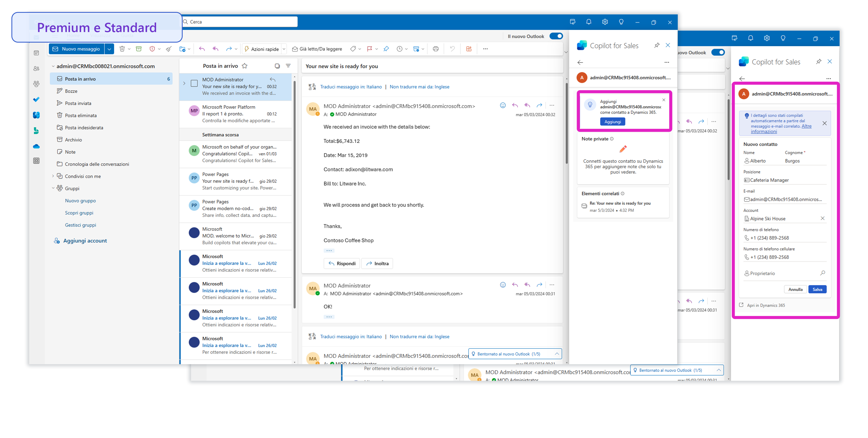Toggle the 'Il nuovo Outlook' switch
868x438 pixels.
[x=556, y=36]
